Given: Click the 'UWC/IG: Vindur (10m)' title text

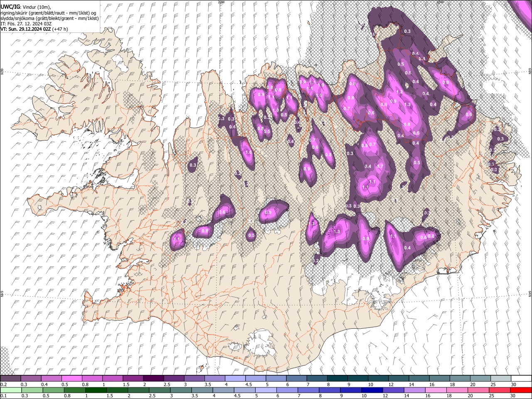Looking at the screenshot, I should [25, 7].
